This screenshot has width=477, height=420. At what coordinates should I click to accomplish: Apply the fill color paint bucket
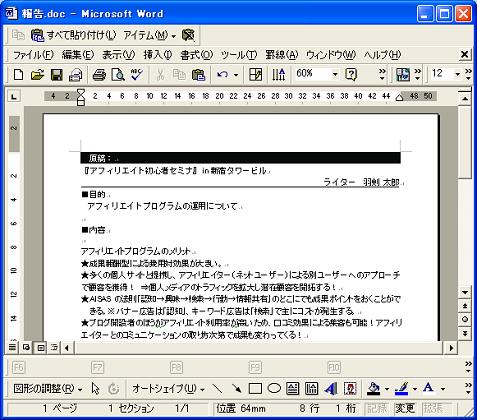(x=374, y=389)
